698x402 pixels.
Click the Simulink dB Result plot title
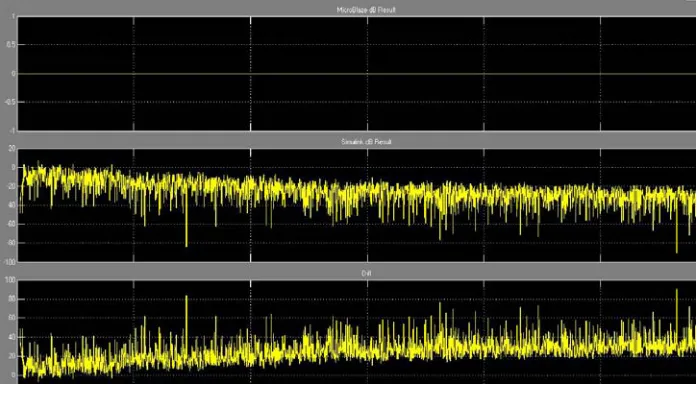(x=366, y=142)
